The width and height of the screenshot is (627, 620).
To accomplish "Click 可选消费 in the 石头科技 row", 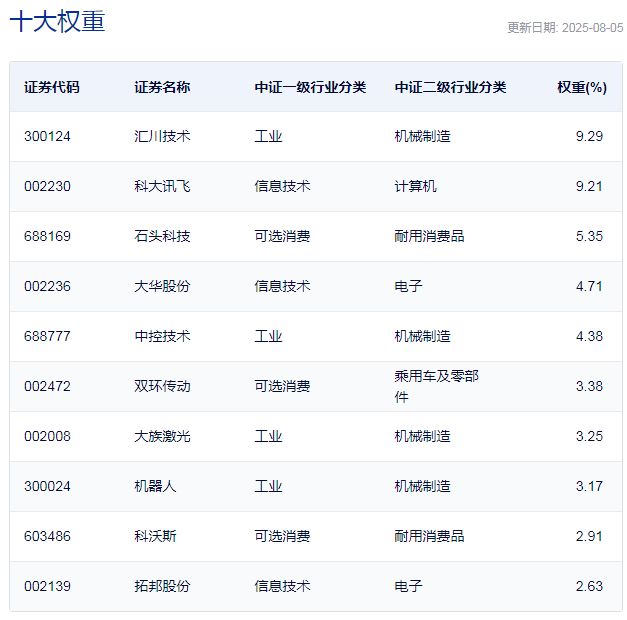I will [282, 236].
